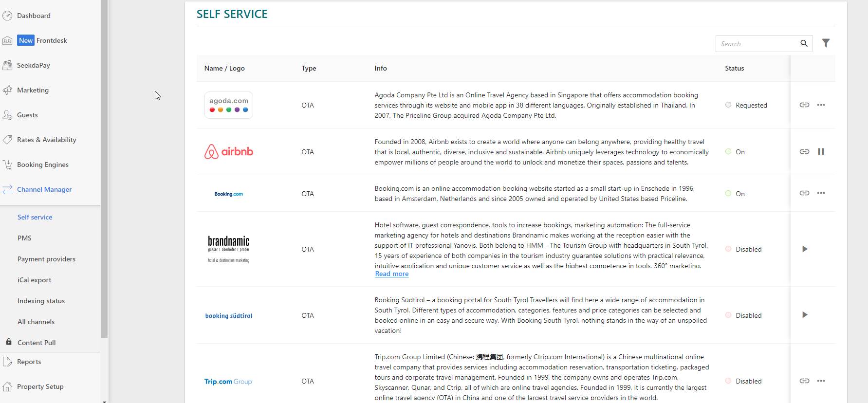Open the three-dot menu for Trip.com Group

tap(821, 381)
